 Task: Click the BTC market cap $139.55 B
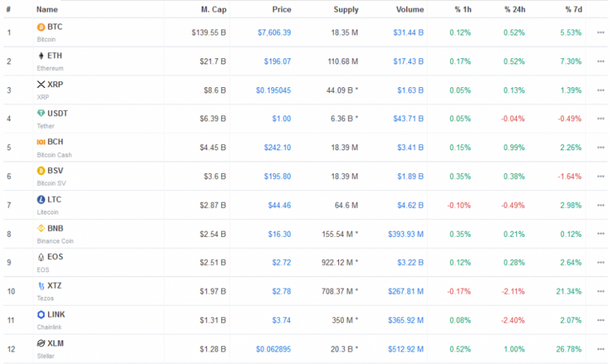pos(208,32)
